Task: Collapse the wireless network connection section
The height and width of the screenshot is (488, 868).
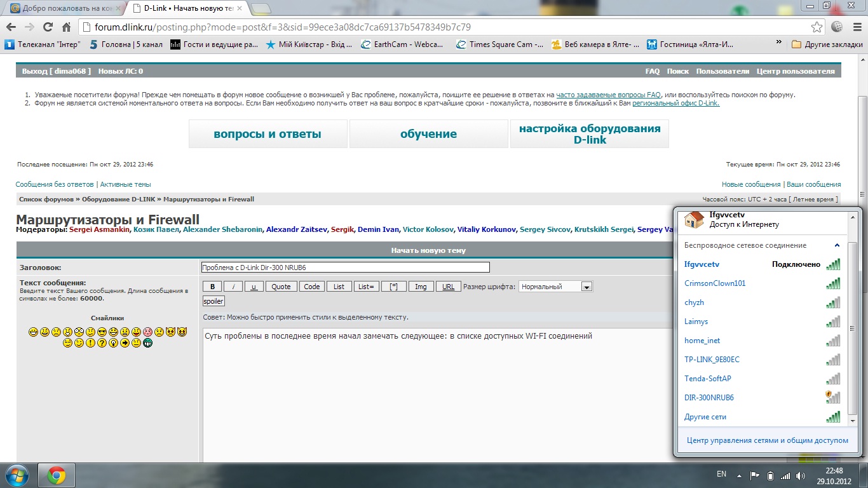Action: 837,245
